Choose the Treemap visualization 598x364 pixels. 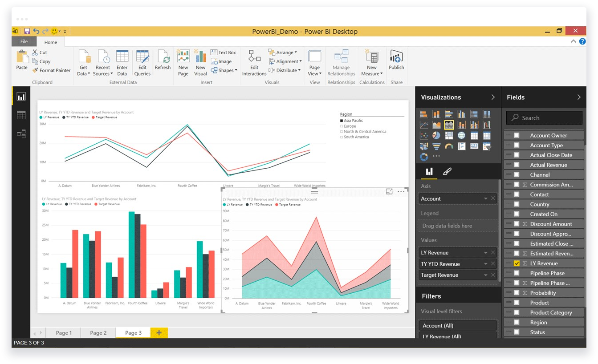[x=449, y=136]
